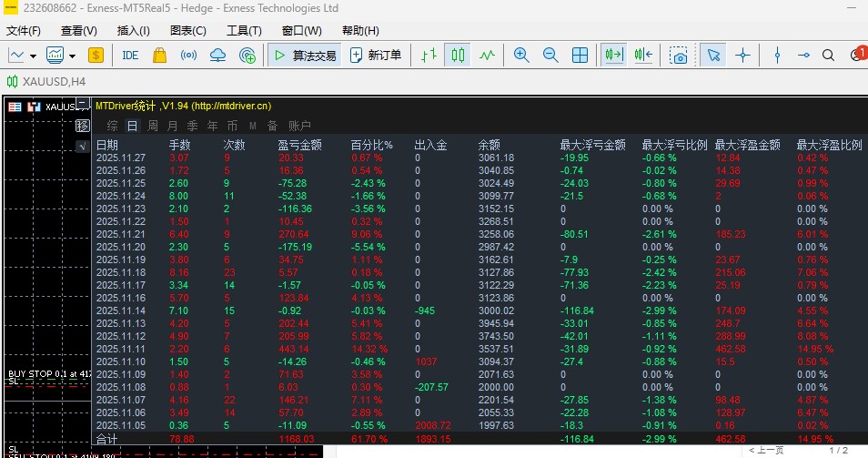Toggle the √ checkbox beside the table
The width and height of the screenshot is (868, 458).
(83, 147)
